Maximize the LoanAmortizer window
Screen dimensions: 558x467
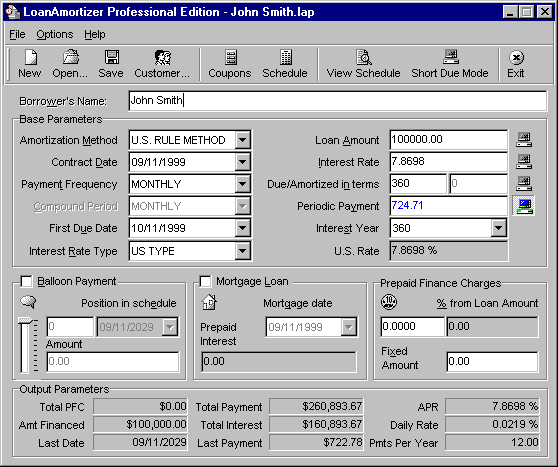pyautogui.click(x=527, y=12)
